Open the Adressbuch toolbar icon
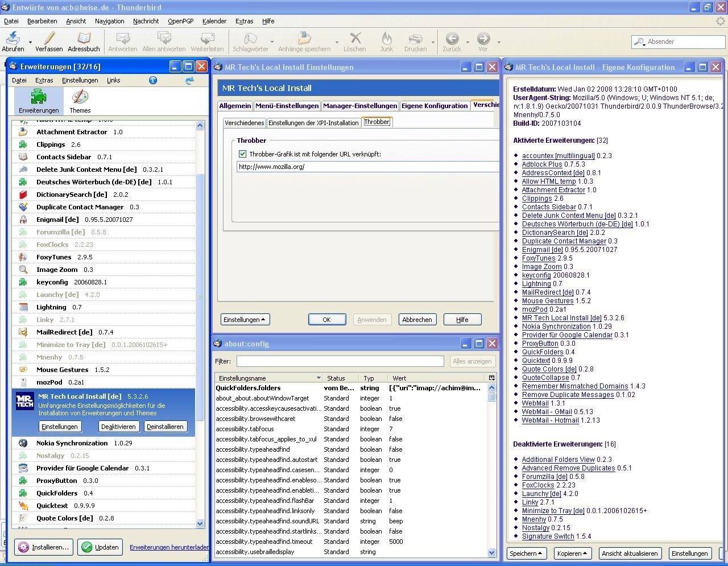 click(x=84, y=38)
